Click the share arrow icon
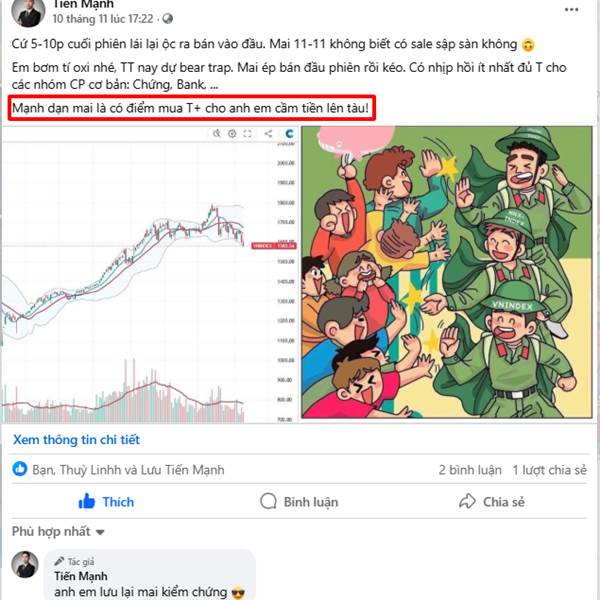Viewport: 600px width, 600px height. click(467, 501)
